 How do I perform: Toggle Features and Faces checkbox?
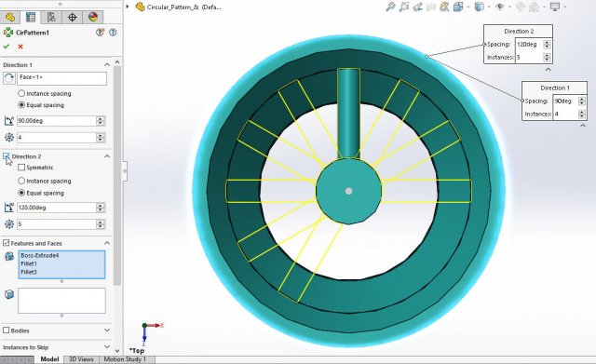[6, 243]
